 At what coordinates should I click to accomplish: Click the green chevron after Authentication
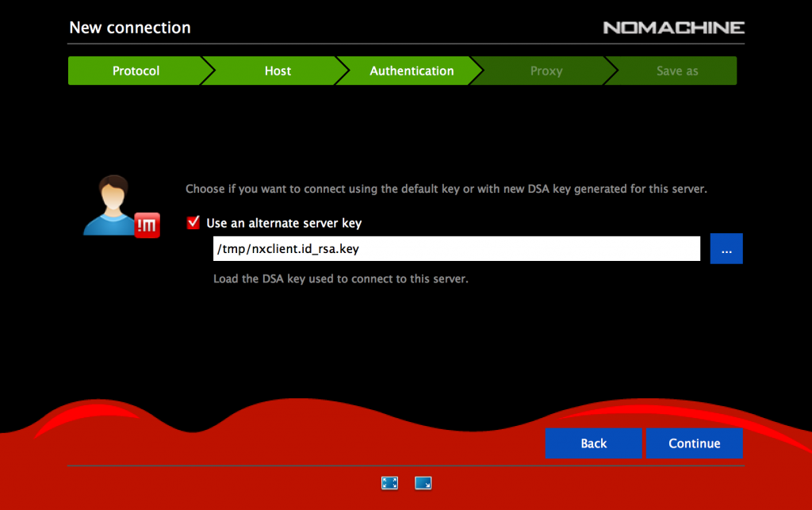[x=477, y=71]
